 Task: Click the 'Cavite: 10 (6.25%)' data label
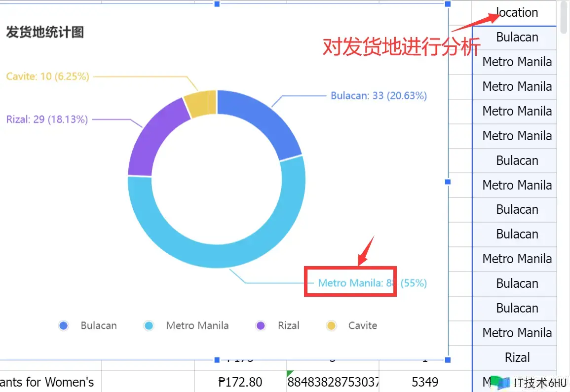click(48, 77)
